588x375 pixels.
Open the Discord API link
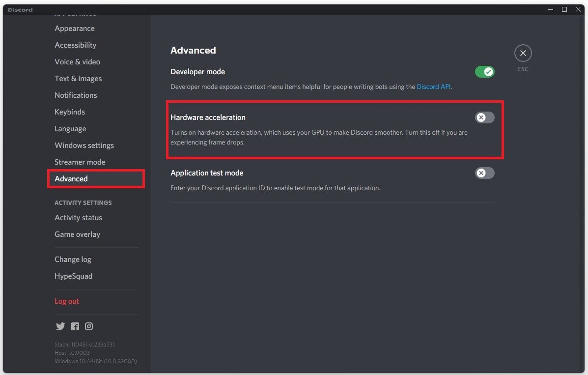[x=433, y=87]
